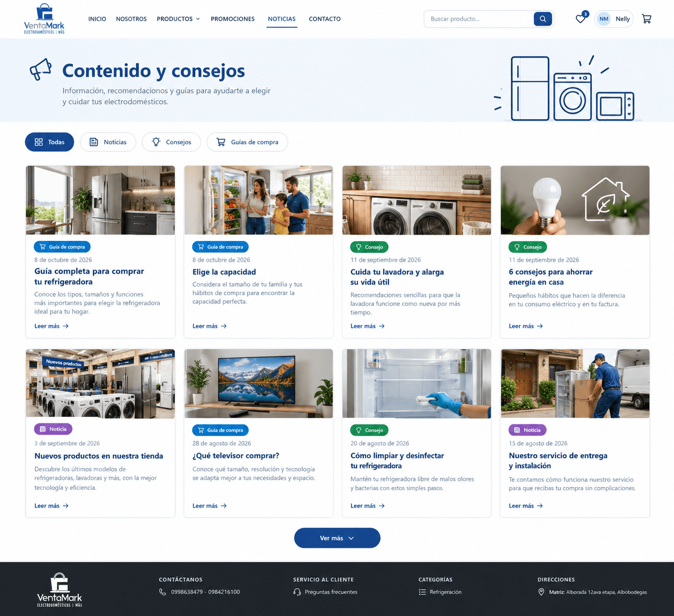Screen dimensions: 674x616
Task: Open the shopping cart icon
Action: point(647,19)
